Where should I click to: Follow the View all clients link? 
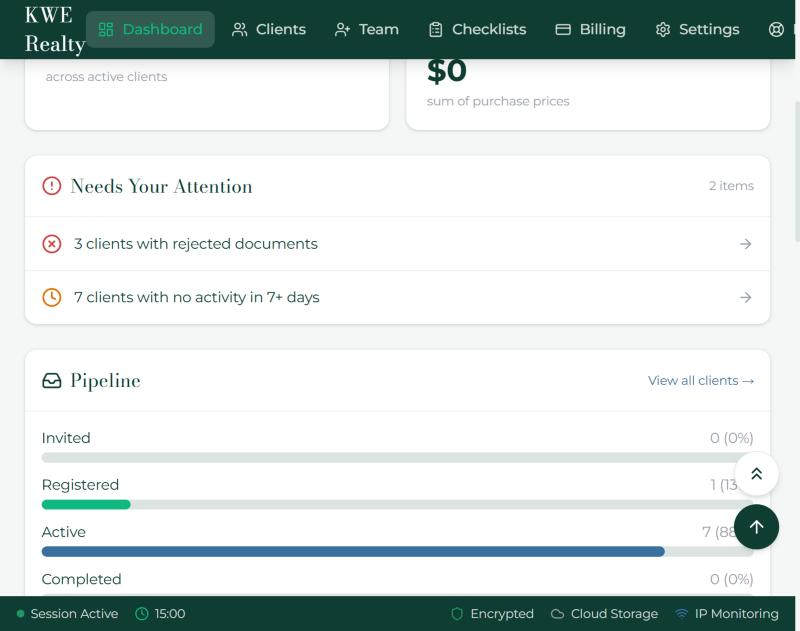point(701,381)
